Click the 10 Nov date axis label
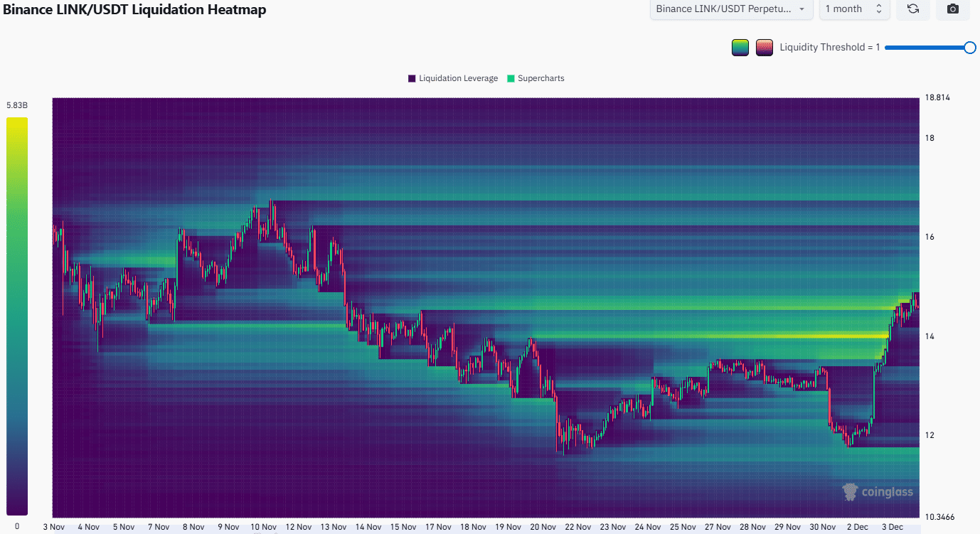980x534 pixels. [x=263, y=527]
